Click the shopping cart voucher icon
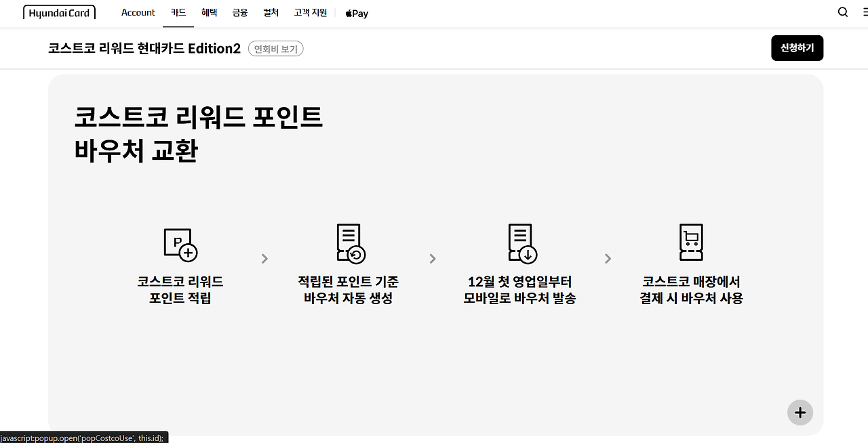Image resolution: width=868 pixels, height=443 pixels. (691, 242)
